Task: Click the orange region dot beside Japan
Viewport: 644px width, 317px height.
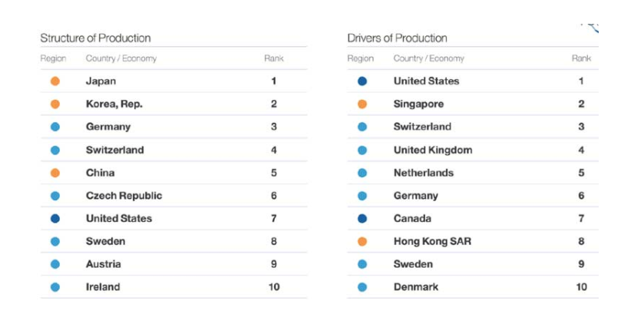Action: click(x=55, y=81)
